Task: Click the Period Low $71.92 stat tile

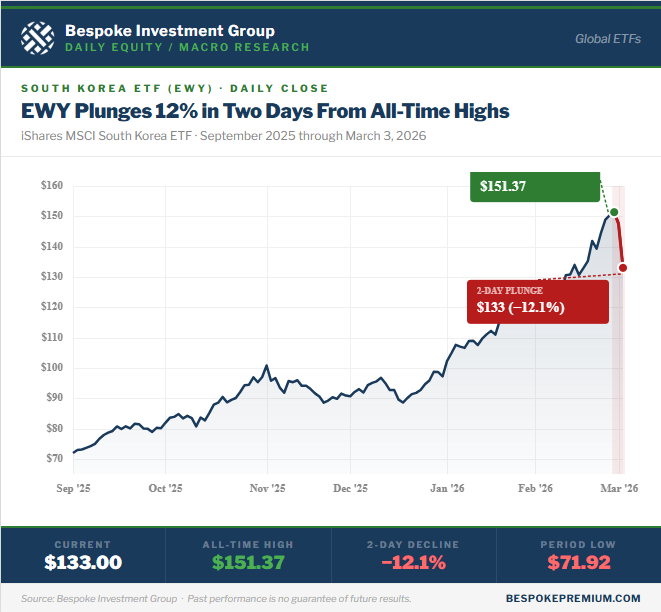Action: point(577,555)
